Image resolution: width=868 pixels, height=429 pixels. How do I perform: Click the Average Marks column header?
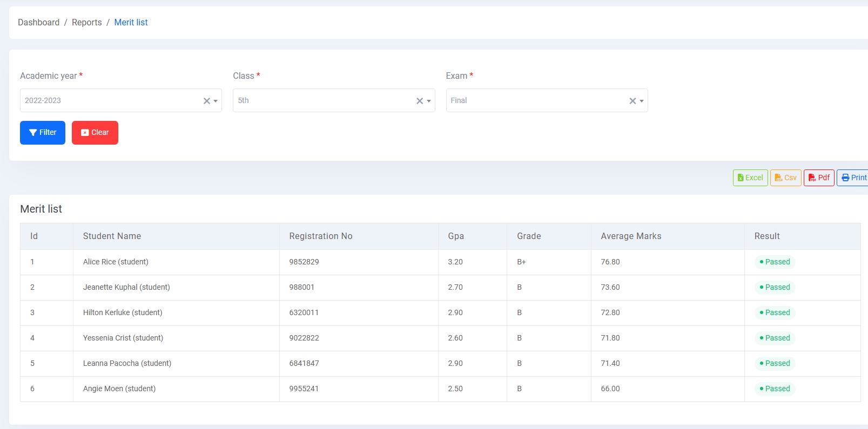631,236
